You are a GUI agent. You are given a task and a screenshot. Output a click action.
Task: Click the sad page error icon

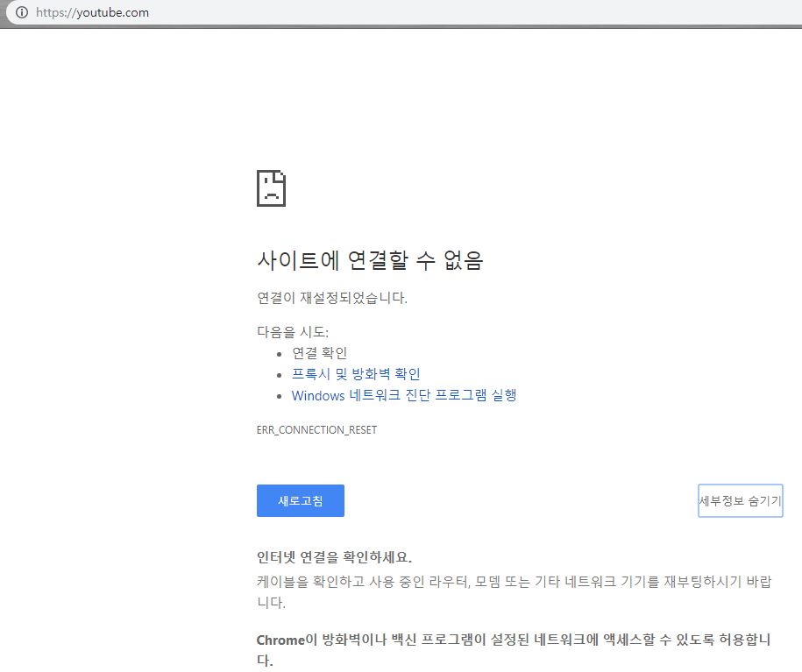[271, 188]
